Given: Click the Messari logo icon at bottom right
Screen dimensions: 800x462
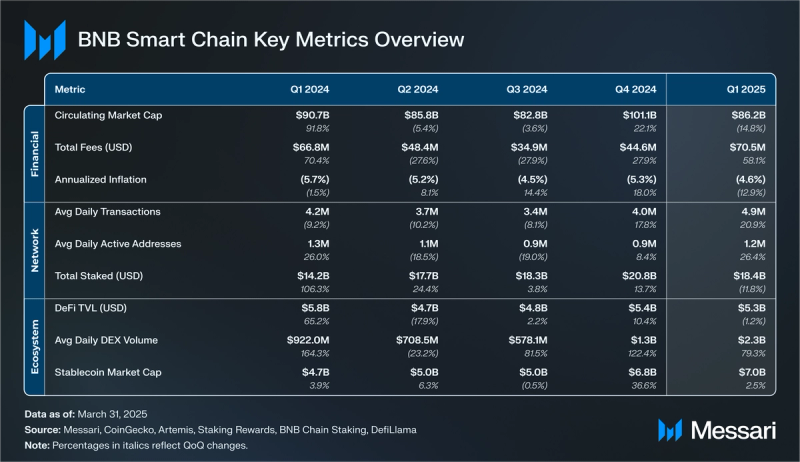Looking at the screenshot, I should pyautogui.click(x=670, y=430).
